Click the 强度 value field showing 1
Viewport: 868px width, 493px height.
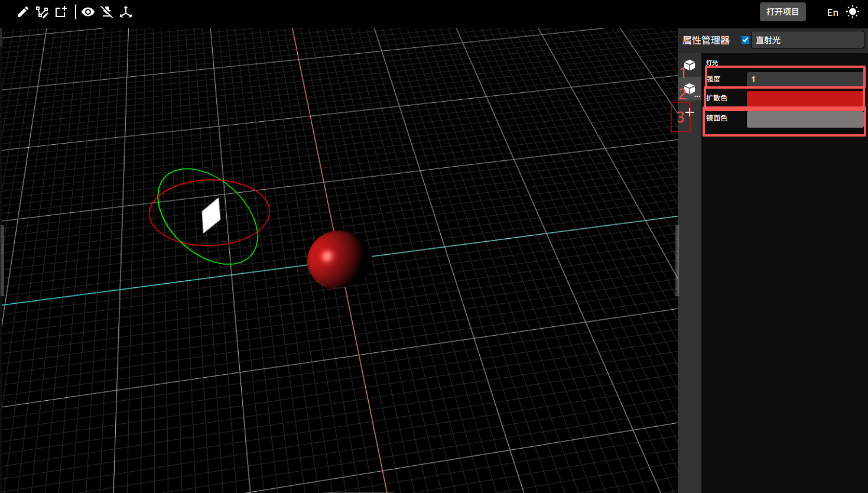805,79
